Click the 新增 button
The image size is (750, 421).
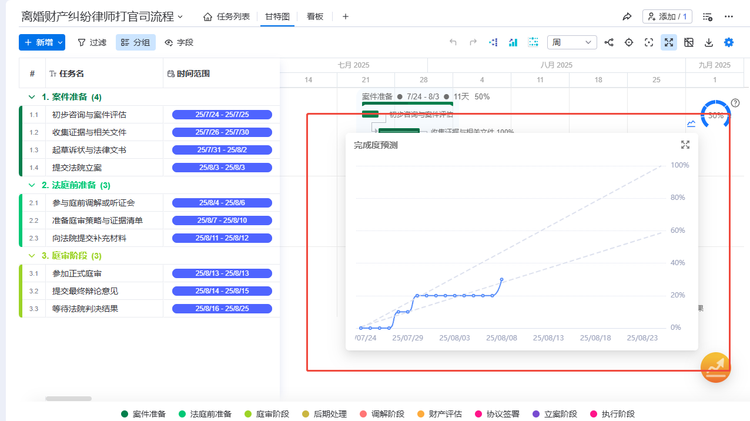pos(38,43)
